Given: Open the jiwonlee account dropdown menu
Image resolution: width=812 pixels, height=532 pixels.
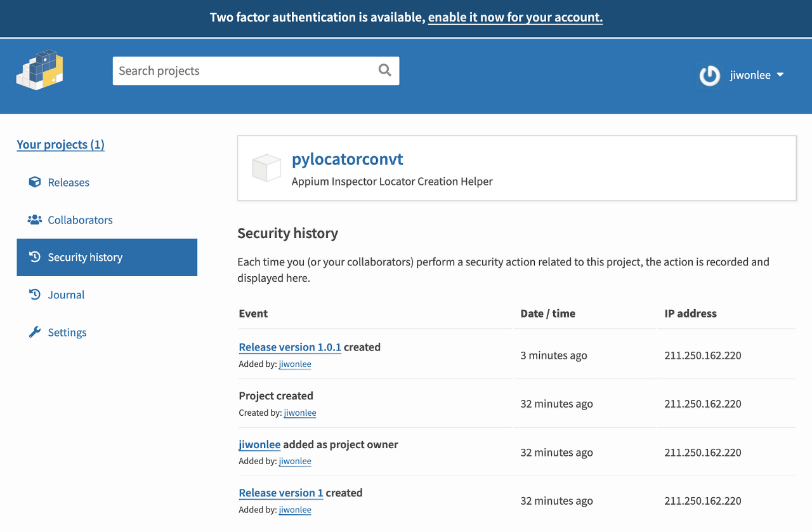Looking at the screenshot, I should (x=757, y=75).
